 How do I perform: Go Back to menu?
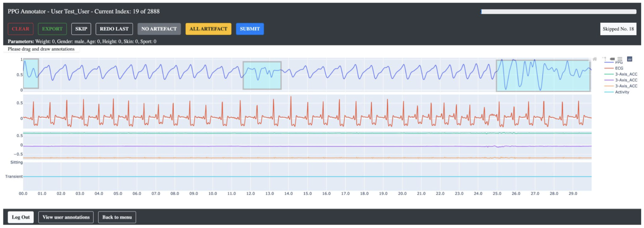pyautogui.click(x=117, y=217)
